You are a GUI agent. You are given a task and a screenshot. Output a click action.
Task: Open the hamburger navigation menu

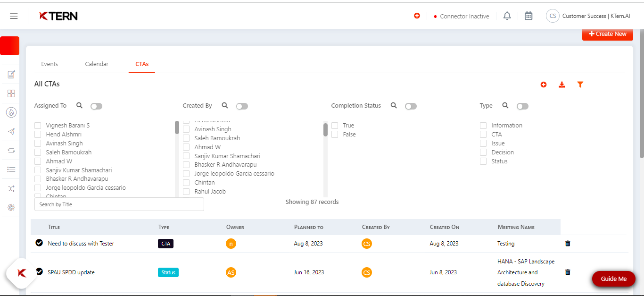click(x=14, y=16)
